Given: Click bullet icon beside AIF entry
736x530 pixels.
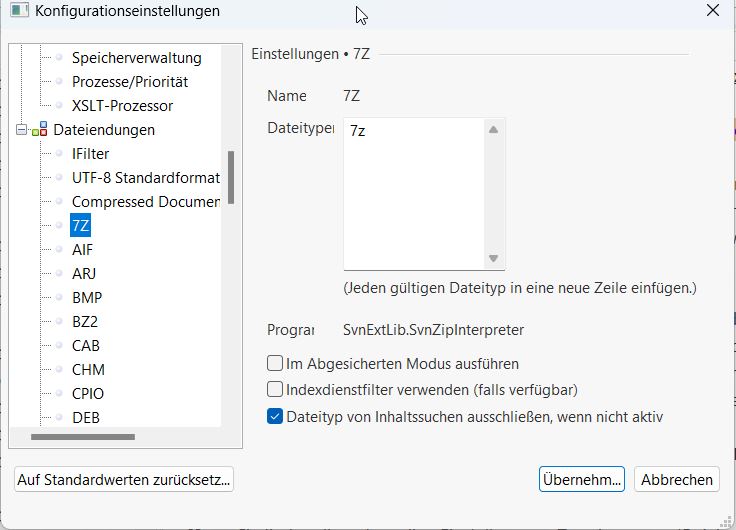Looking at the screenshot, I should click(59, 250).
